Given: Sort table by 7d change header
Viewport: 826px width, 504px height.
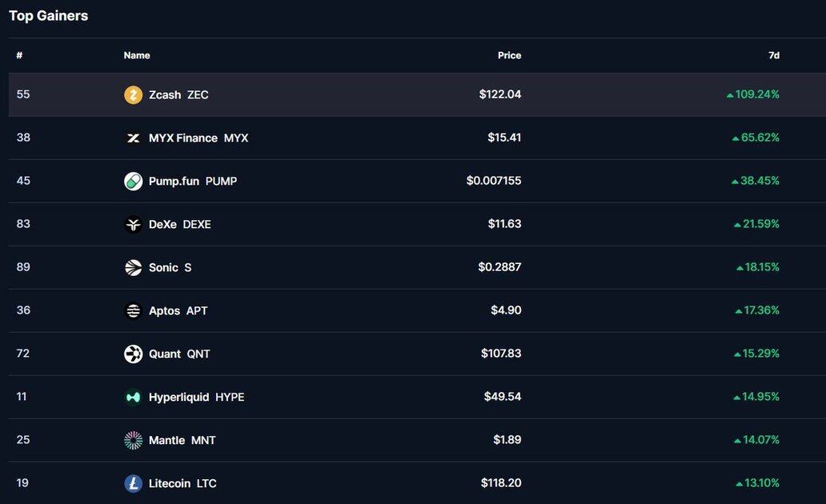Looking at the screenshot, I should [773, 55].
